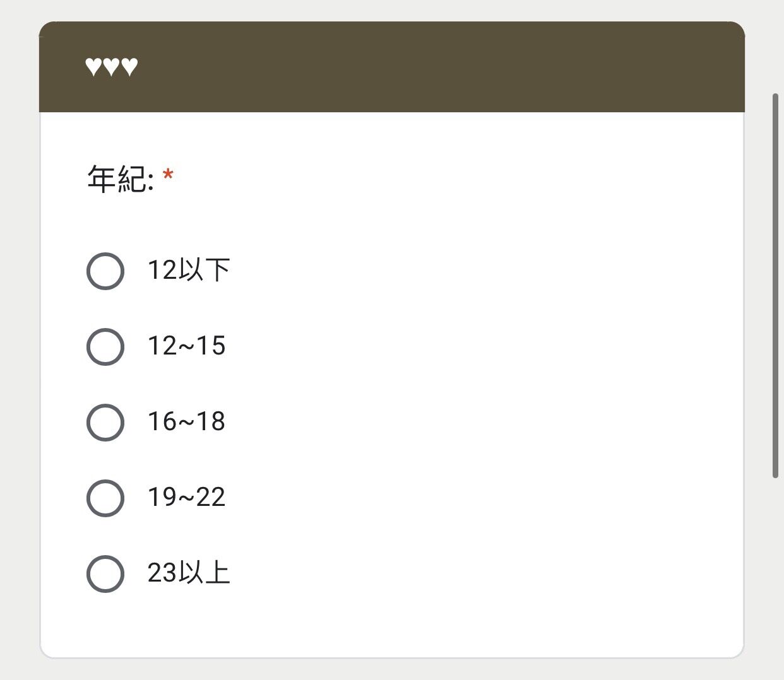Click empty white space beside 年紀: title
Viewport: 784px width, 680px height.
pos(442,179)
